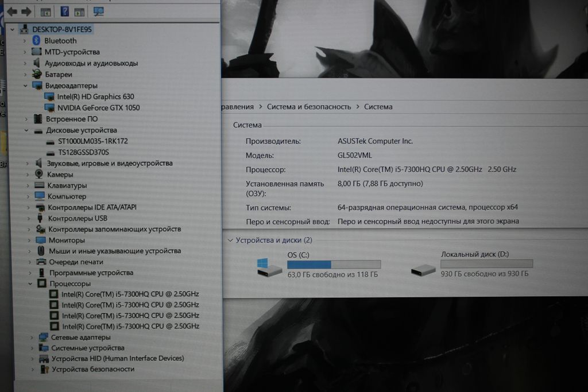Select the ST1000LM035-1RK172 disk icon
The width and height of the screenshot is (588, 392).
point(51,142)
